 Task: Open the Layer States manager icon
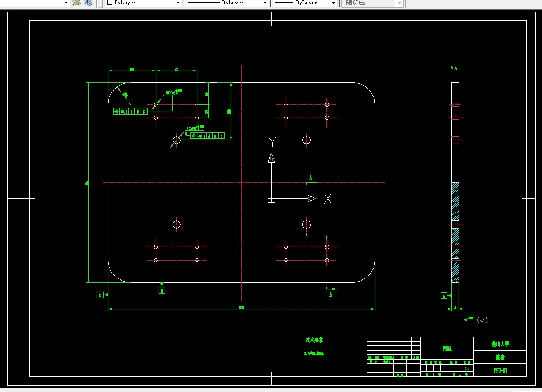88,3
